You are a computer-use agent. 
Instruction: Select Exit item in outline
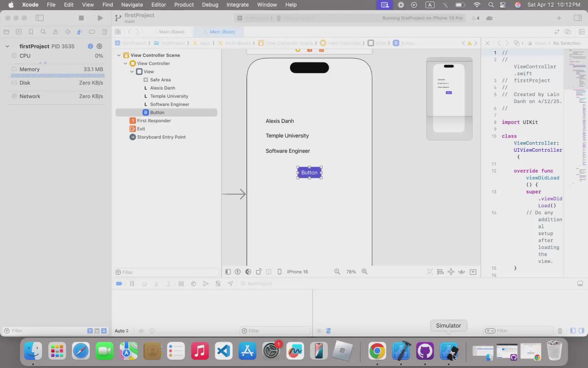[166, 129]
